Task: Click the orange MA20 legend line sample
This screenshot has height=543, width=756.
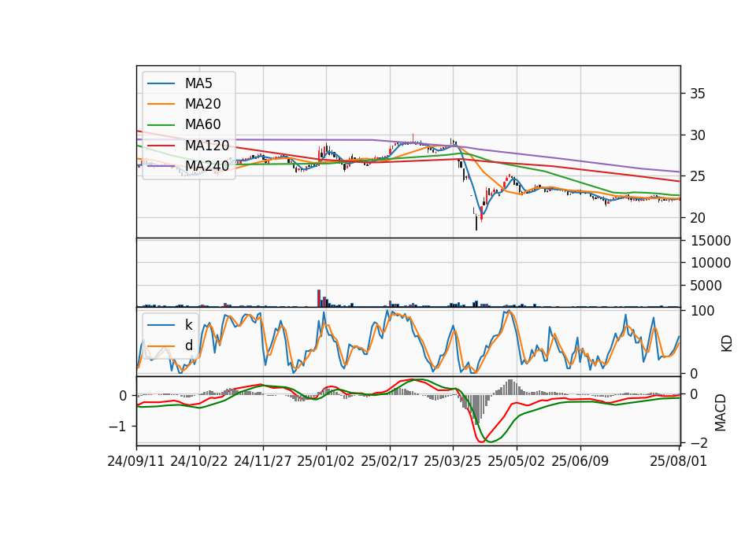Action: (x=161, y=104)
